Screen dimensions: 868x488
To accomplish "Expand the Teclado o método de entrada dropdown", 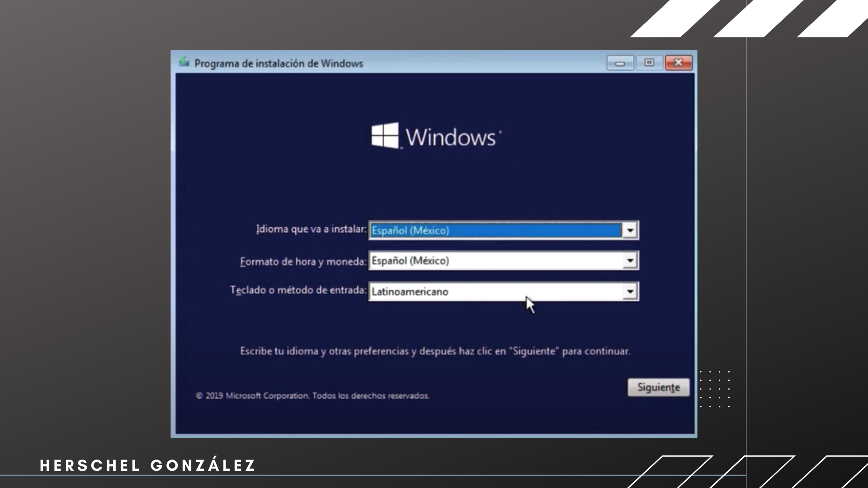I will (x=630, y=291).
